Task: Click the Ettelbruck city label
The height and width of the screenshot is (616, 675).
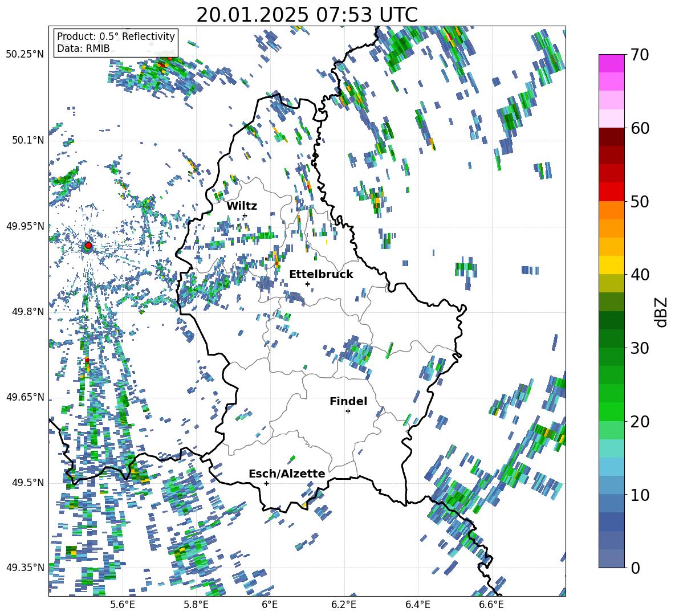Action: pos(321,275)
